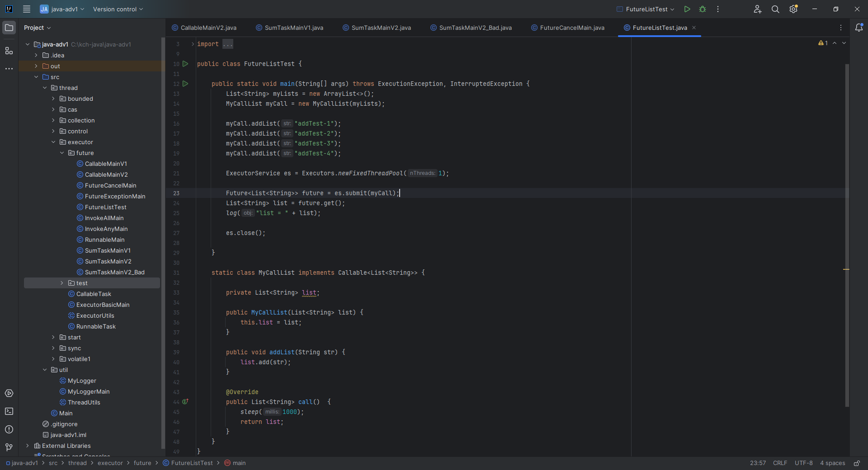Select FutureExceptionMain in the project tree

coord(111,196)
